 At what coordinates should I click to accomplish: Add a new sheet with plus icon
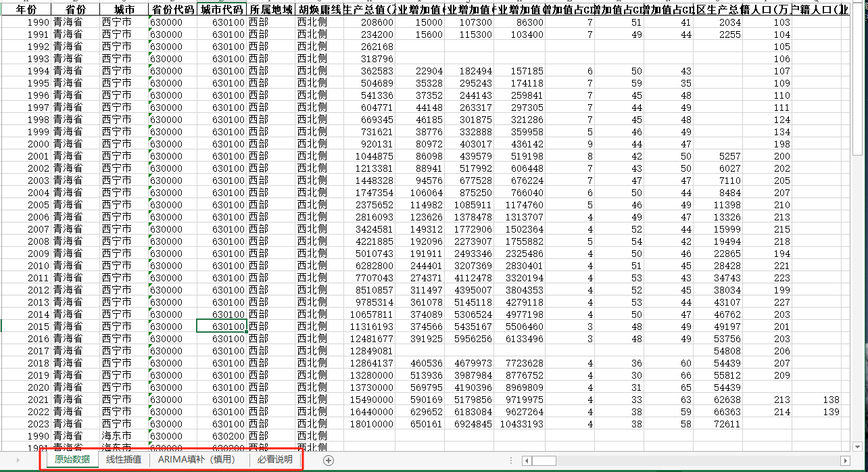[x=329, y=460]
